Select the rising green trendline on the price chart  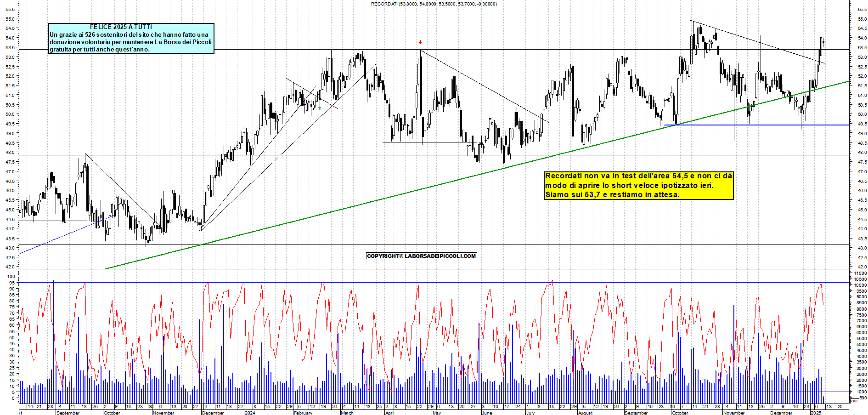(x=478, y=175)
